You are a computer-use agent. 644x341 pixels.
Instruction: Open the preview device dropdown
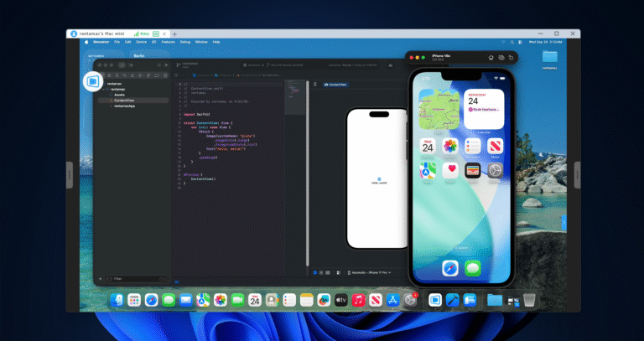[x=375, y=272]
